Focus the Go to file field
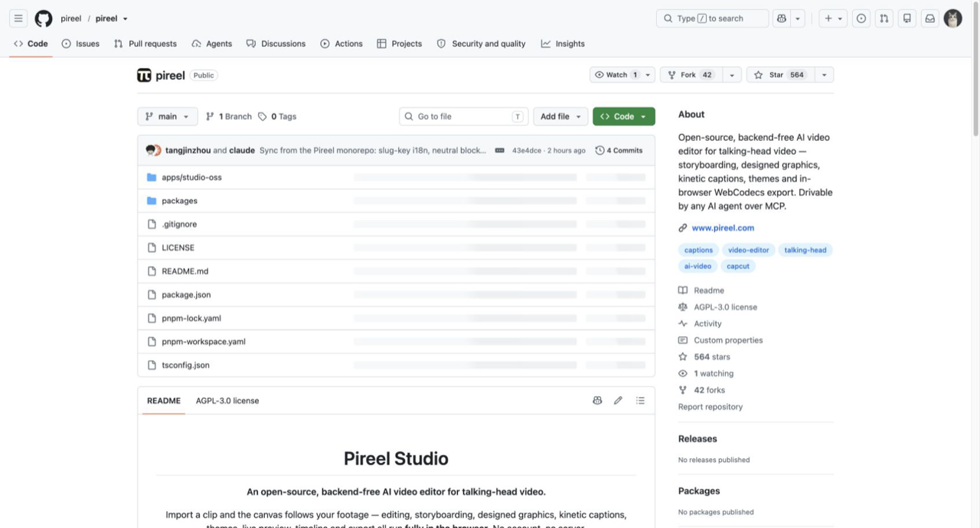Viewport: 980px width, 528px height. (x=464, y=116)
